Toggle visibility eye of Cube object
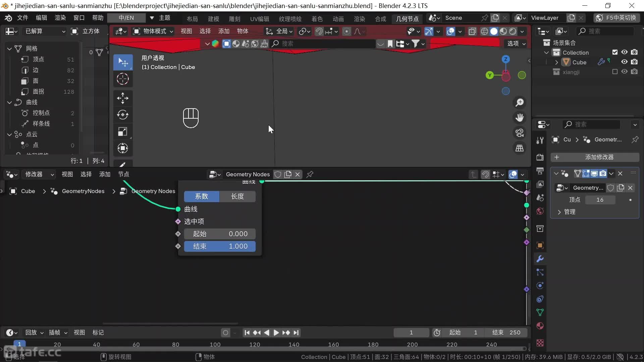The width and height of the screenshot is (644, 362). point(624,62)
